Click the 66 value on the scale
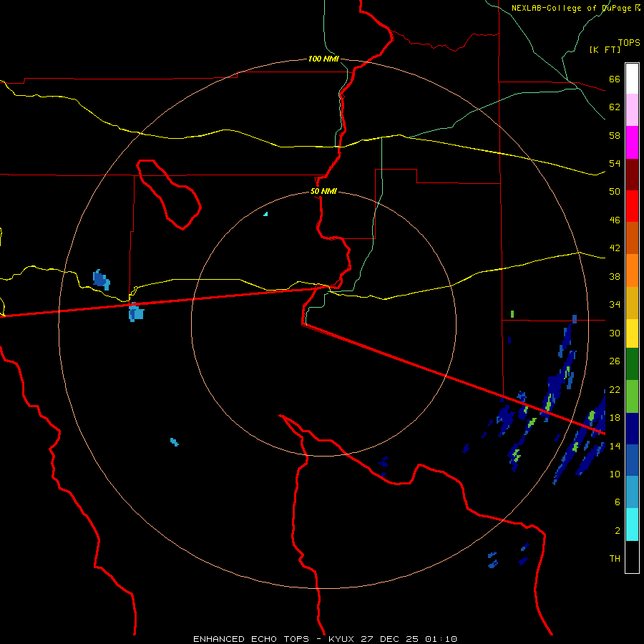The width and height of the screenshot is (644, 644). [615, 79]
